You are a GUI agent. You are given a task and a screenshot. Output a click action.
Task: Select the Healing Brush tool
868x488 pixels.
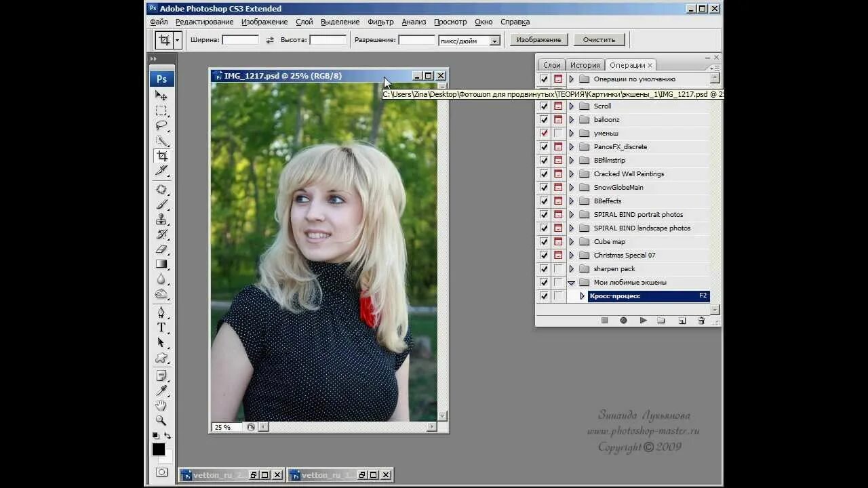point(161,190)
